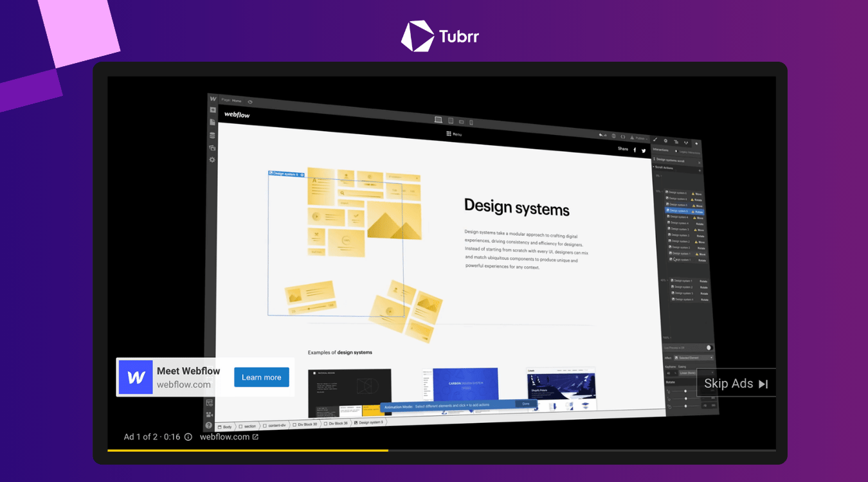Open the Assets images panel icon
The image size is (868, 482).
coord(213,147)
